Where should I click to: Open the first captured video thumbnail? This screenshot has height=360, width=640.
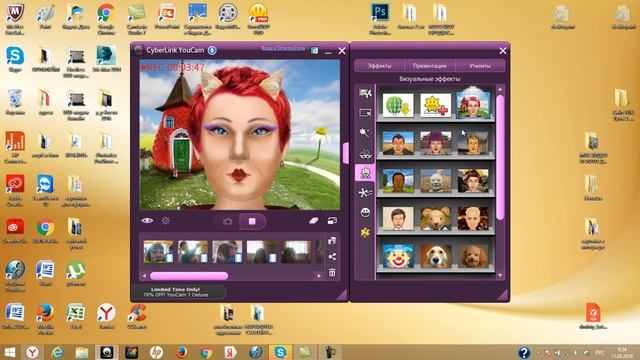point(158,251)
